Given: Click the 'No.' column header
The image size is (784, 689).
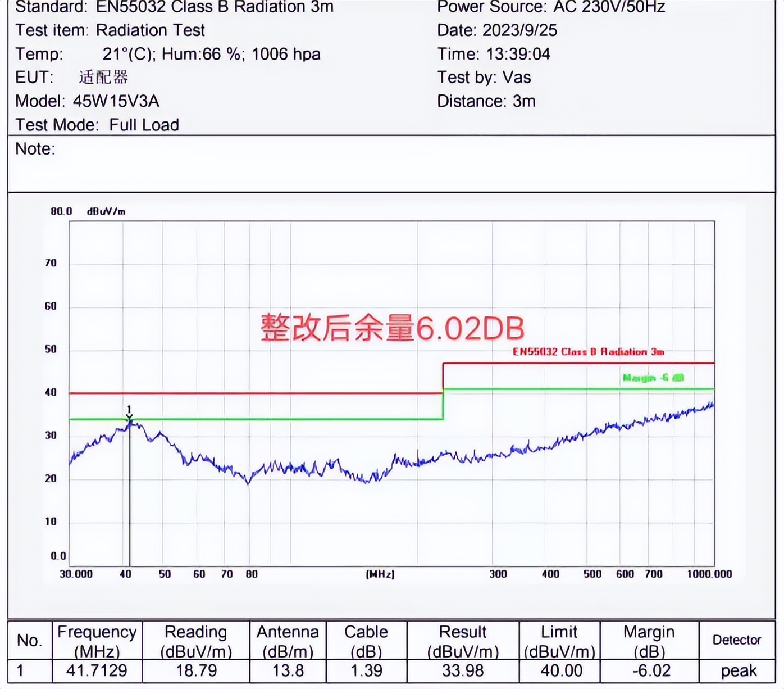Looking at the screenshot, I should click(29, 640).
